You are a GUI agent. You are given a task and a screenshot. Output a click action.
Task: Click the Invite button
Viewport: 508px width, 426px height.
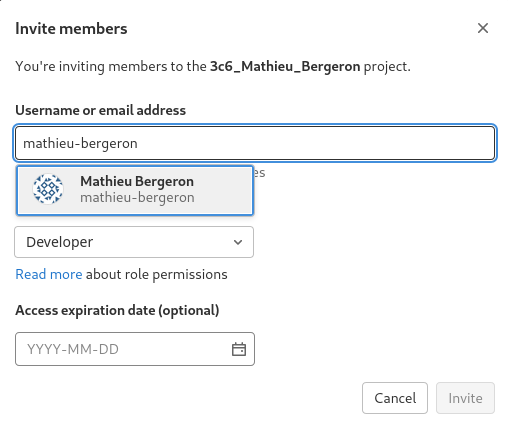[x=465, y=398]
